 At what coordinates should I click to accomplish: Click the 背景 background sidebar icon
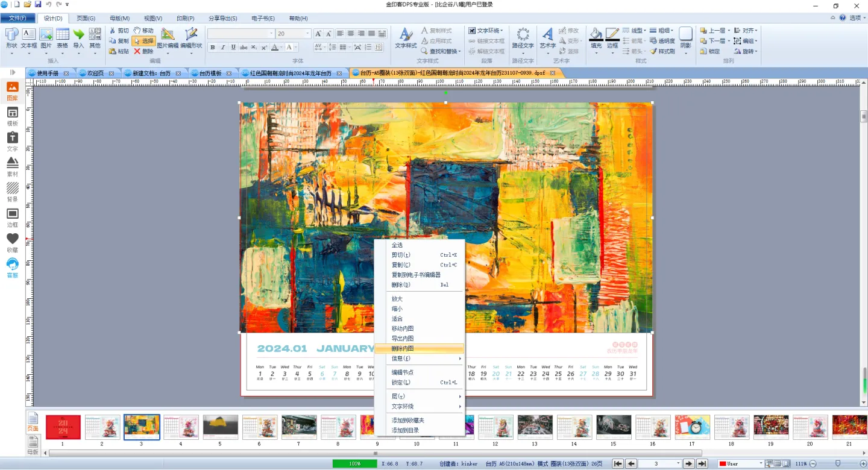[12, 192]
